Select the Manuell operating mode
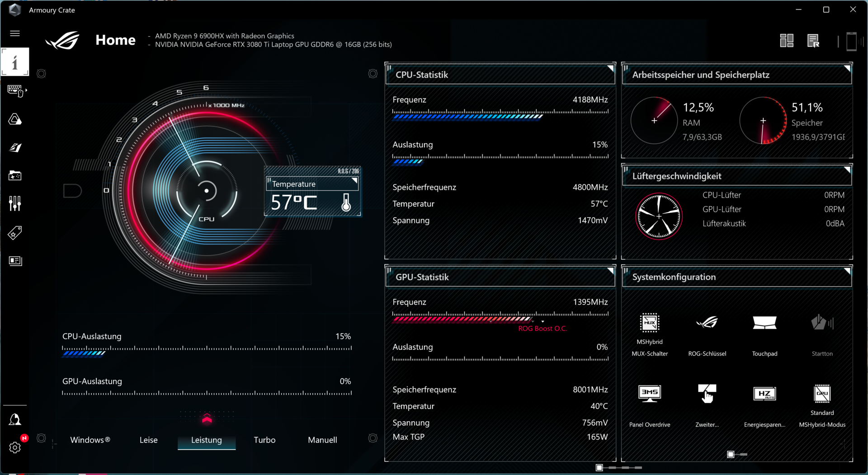868x475 pixels. pos(322,440)
